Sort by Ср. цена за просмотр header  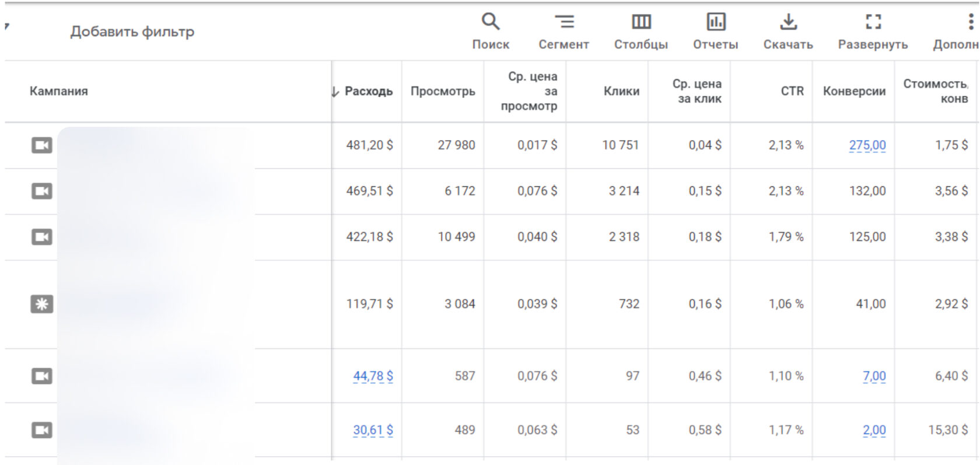point(529,92)
